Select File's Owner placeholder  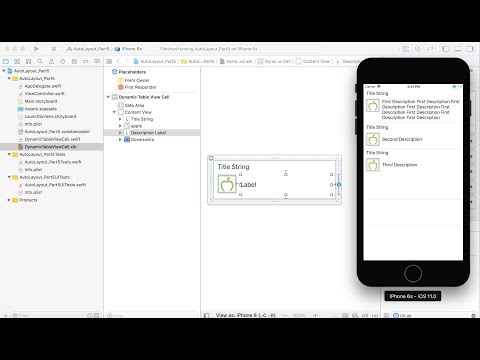coord(137,80)
